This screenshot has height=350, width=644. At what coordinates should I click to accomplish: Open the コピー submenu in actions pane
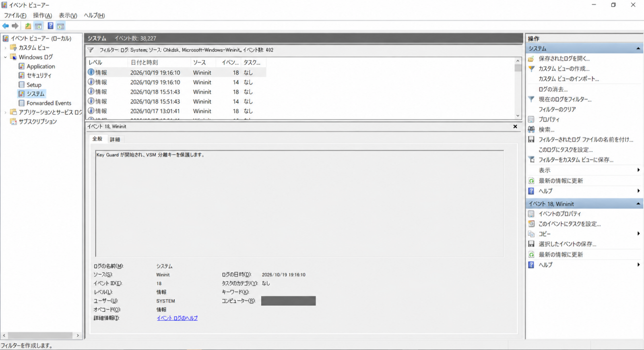coord(584,234)
